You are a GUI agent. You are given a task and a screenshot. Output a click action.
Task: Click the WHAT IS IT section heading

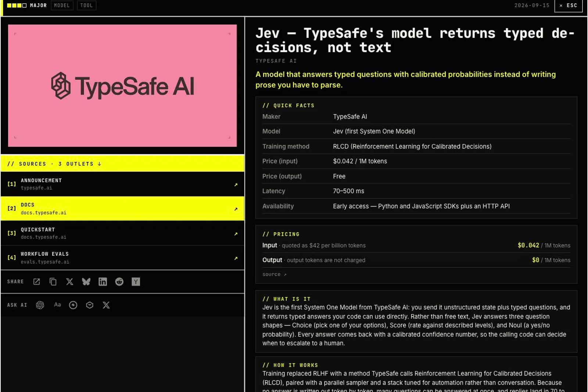pyautogui.click(x=286, y=299)
